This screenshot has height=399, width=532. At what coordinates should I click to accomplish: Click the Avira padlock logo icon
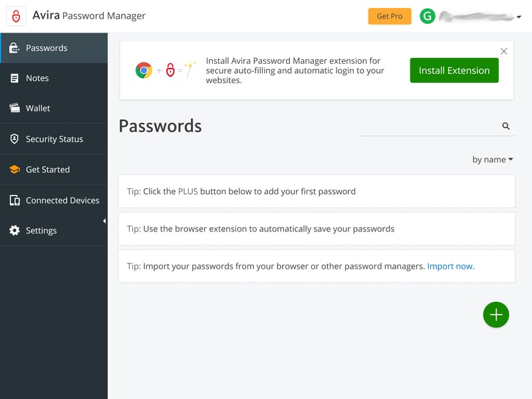(16, 16)
